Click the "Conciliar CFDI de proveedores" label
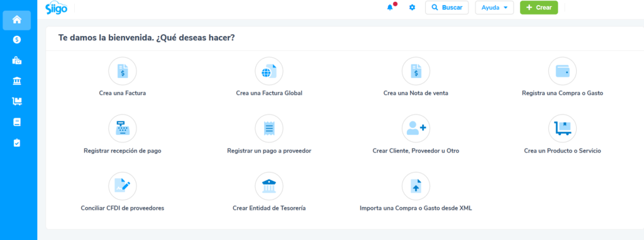 [123, 209]
